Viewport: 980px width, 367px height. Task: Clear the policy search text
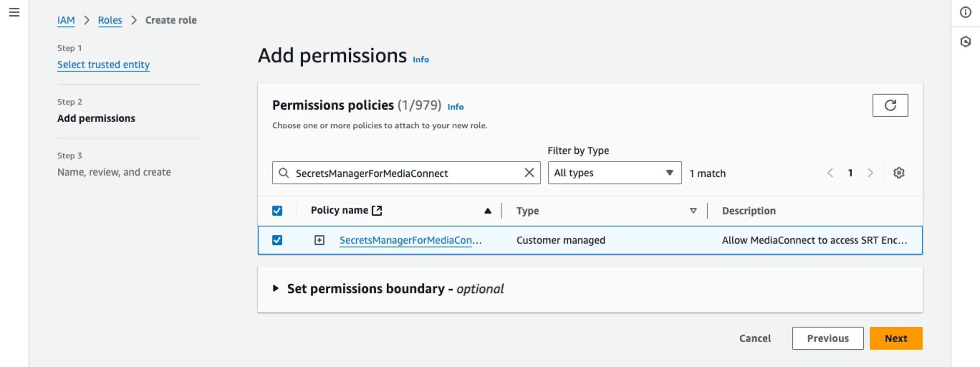(529, 172)
